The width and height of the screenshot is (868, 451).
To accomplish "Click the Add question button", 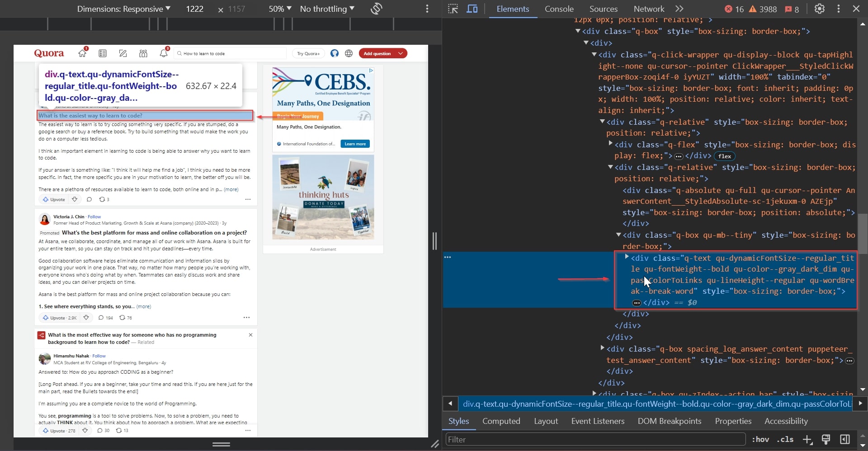I will click(x=378, y=53).
